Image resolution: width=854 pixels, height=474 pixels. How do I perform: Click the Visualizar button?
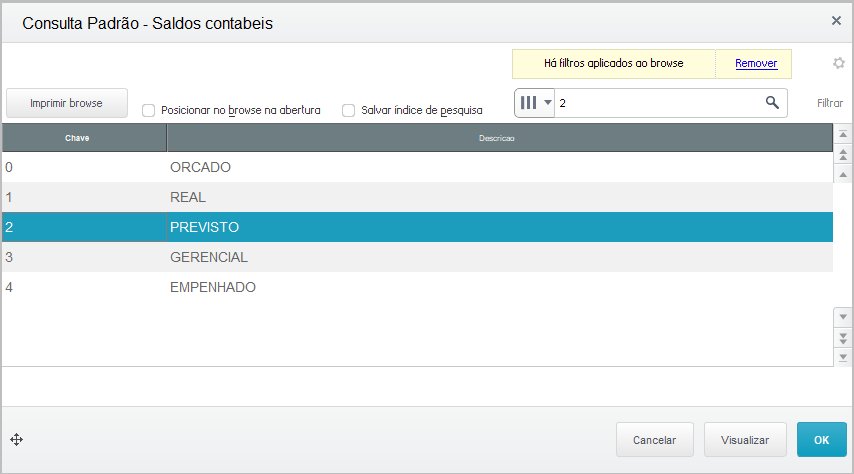tap(745, 439)
